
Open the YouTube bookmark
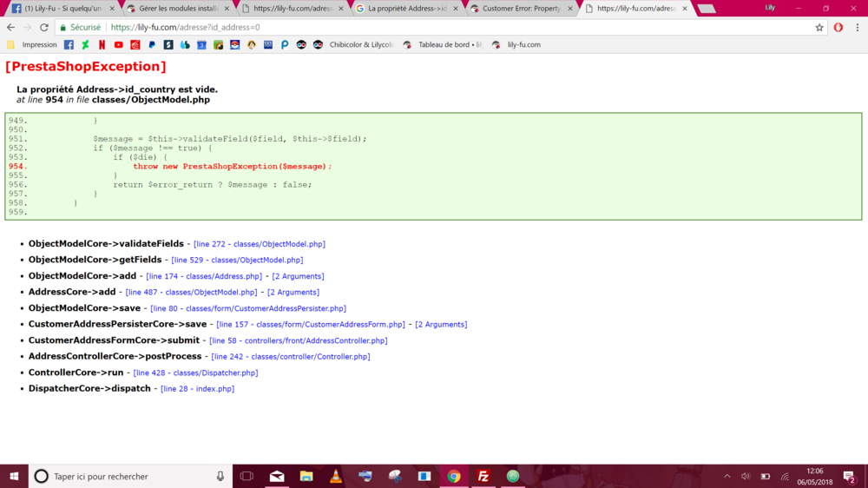tap(118, 45)
